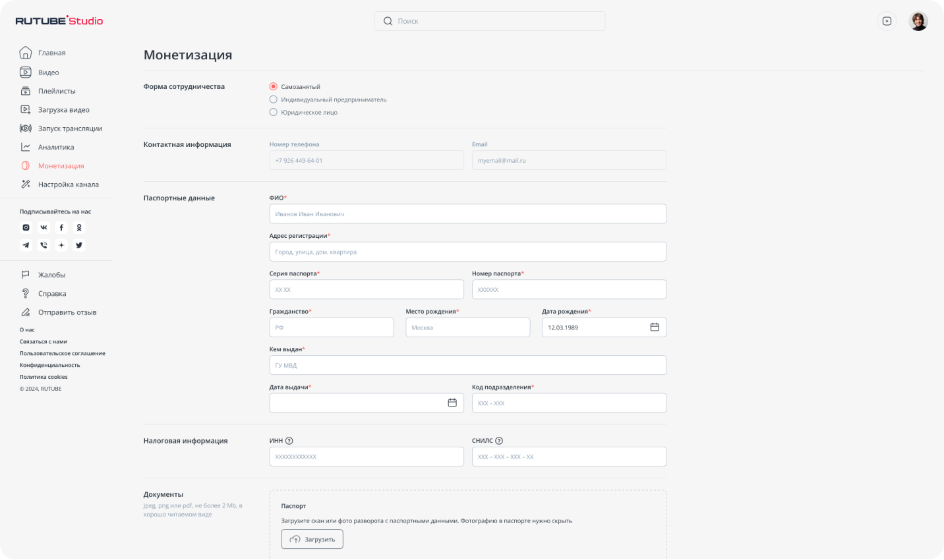Show the ИНН help question icon
Image resolution: width=944 pixels, height=560 pixels.
coord(289,441)
